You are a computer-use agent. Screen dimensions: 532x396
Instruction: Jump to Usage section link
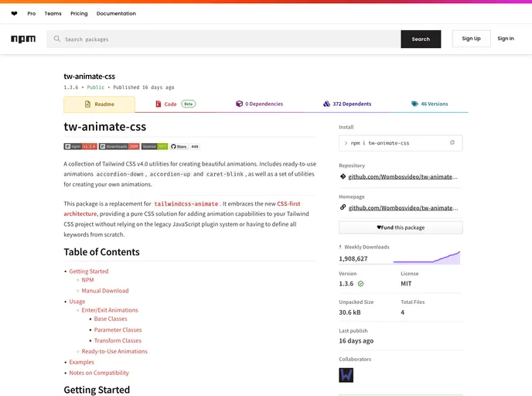pos(77,302)
